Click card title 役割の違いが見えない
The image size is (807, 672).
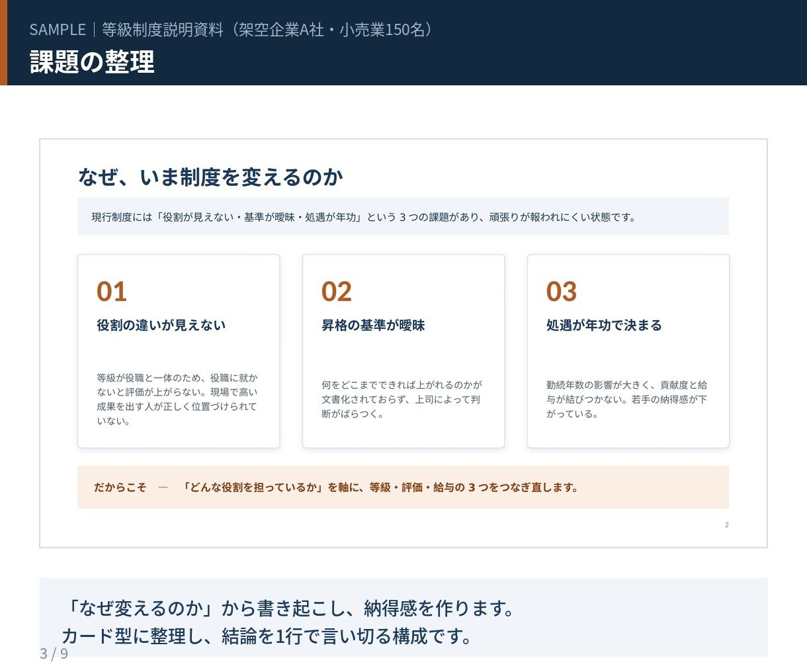coord(161,325)
